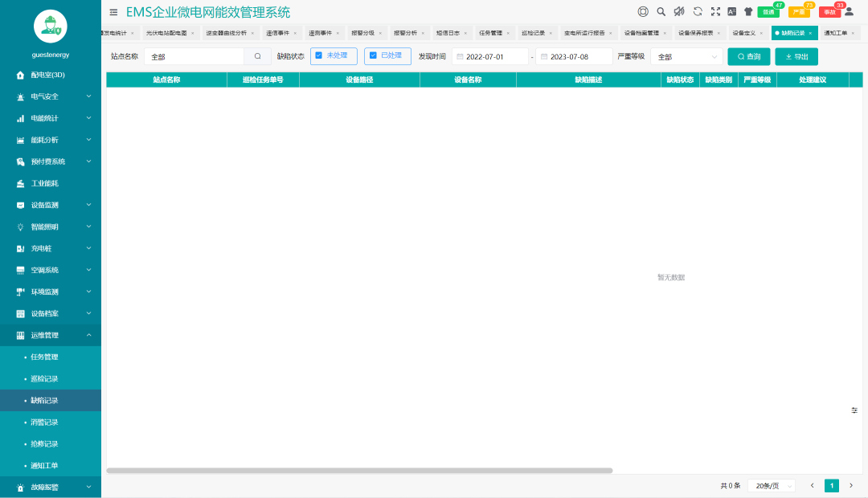Mute alarm sounds via the speaker icon
This screenshot has width=868, height=498.
click(679, 11)
